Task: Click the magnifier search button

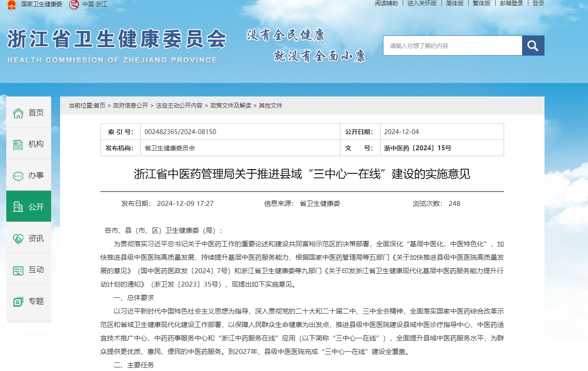Action: tap(533, 46)
